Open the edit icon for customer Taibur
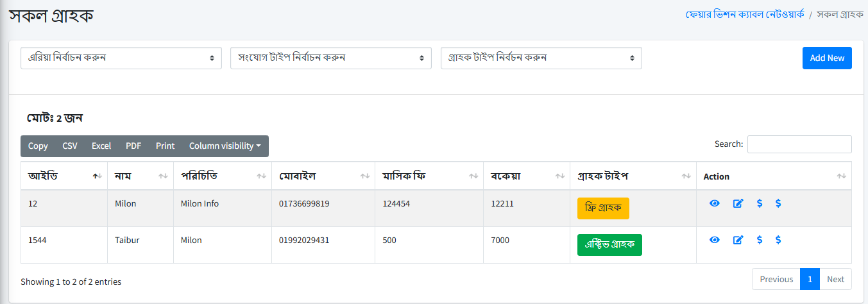This screenshot has width=868, height=304. pyautogui.click(x=738, y=240)
